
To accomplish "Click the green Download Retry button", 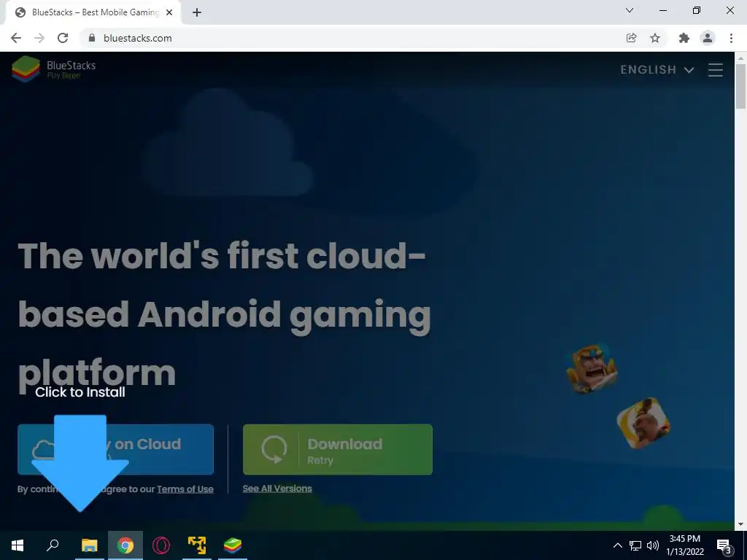I will 338,449.
